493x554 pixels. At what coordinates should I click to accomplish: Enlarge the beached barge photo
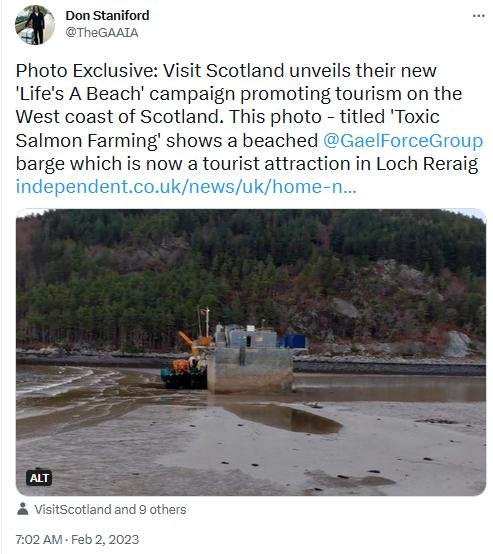[251, 352]
